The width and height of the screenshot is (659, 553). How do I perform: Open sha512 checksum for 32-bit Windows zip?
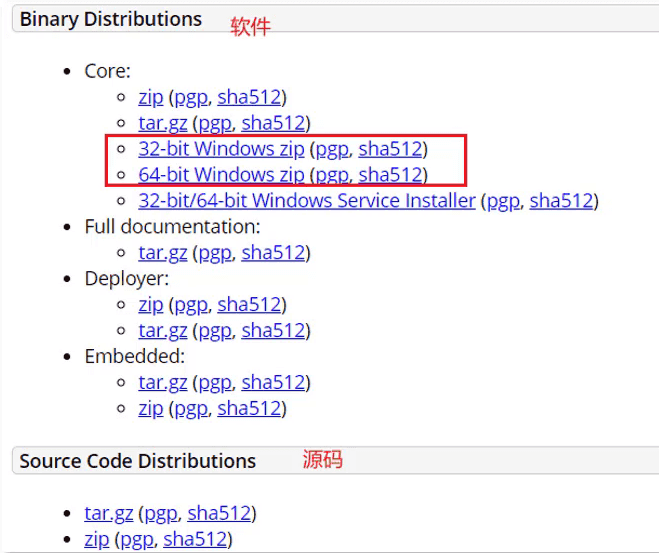(x=390, y=149)
